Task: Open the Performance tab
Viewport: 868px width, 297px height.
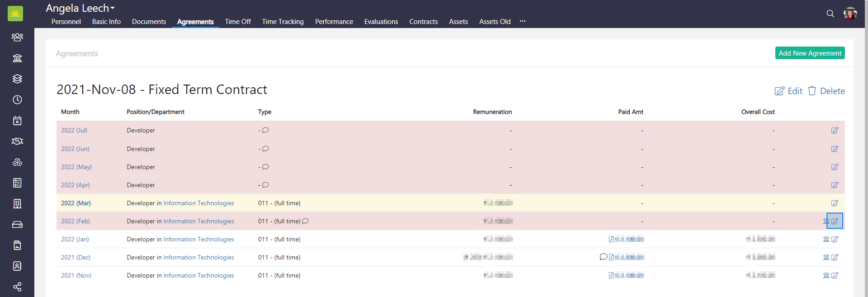Action: point(334,22)
